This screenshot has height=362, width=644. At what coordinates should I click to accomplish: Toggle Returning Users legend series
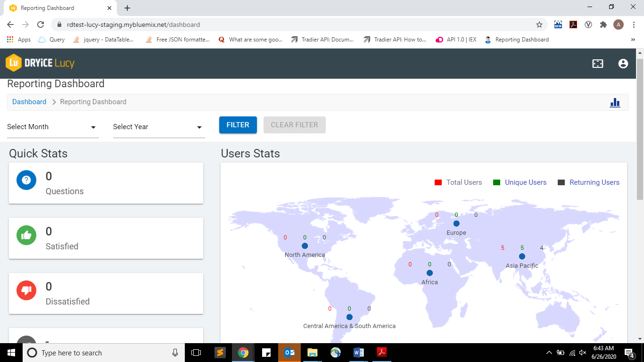(x=588, y=182)
